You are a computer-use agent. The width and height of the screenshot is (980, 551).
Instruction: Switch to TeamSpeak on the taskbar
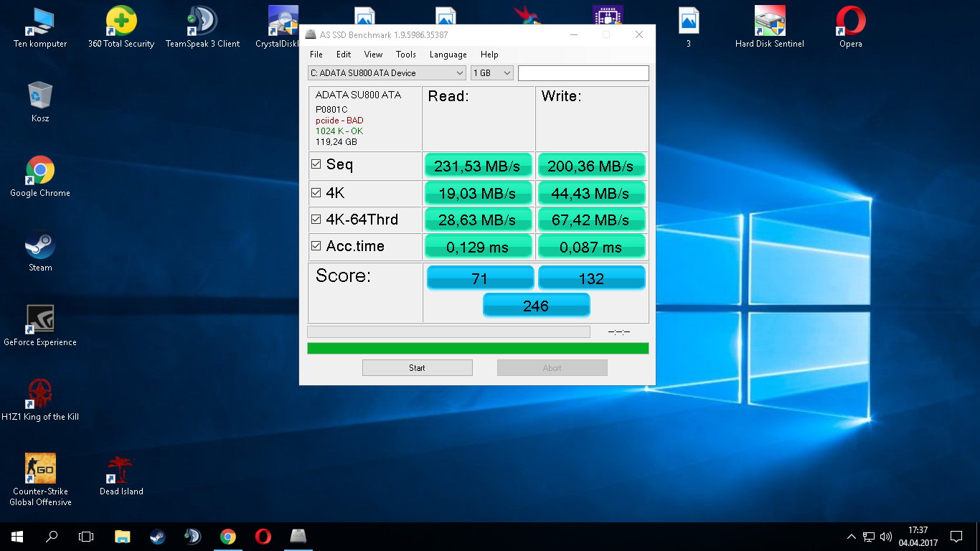click(x=192, y=537)
